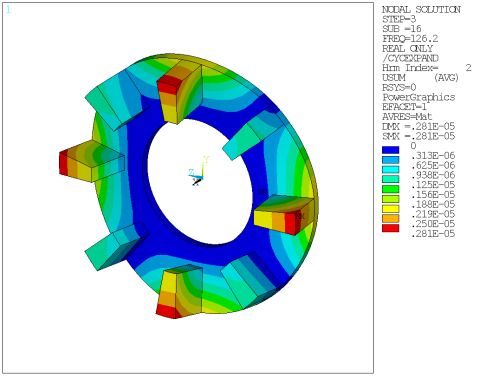Screen dimensions: 500x376
Task: Click the cyan legend color swatch
Action: pyautogui.click(x=390, y=170)
